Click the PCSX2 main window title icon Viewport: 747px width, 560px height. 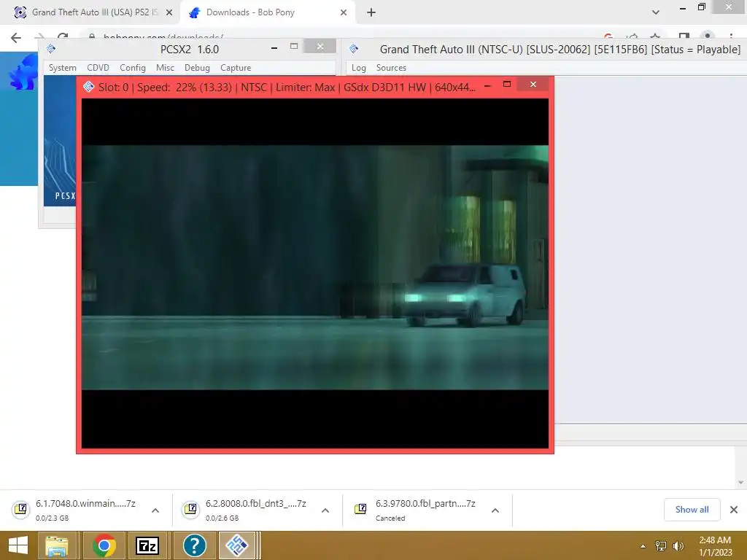51,49
